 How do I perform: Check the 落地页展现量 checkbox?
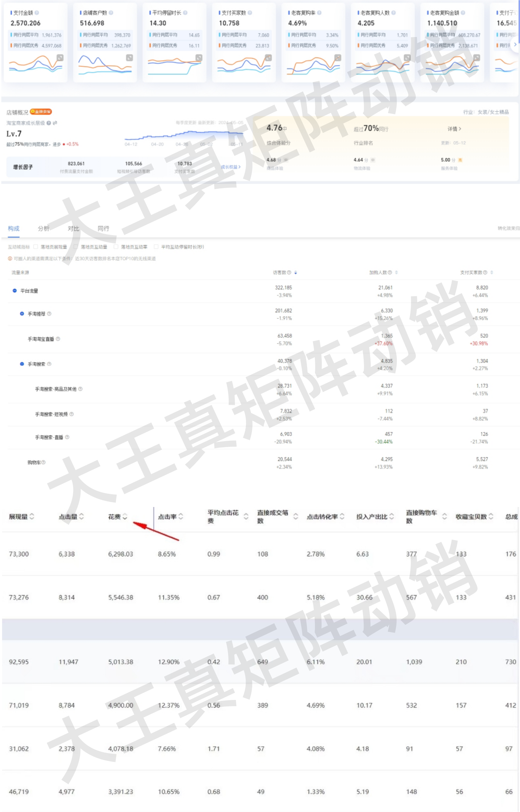tap(35, 247)
